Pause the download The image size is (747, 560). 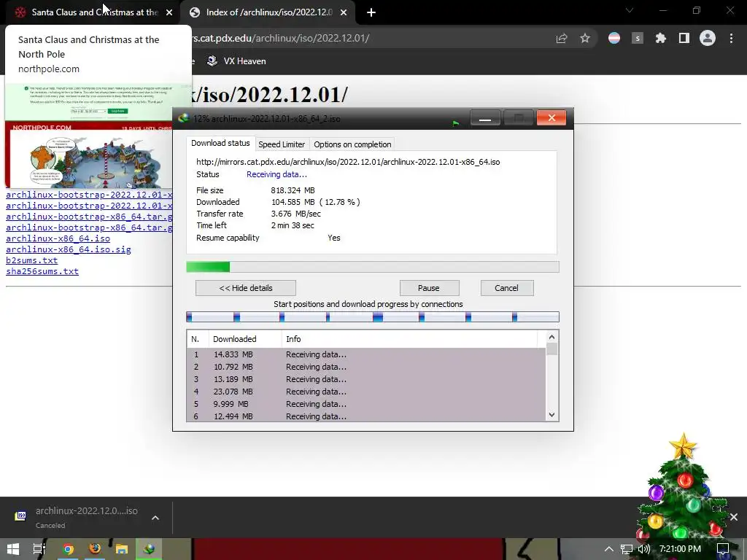[x=429, y=288]
